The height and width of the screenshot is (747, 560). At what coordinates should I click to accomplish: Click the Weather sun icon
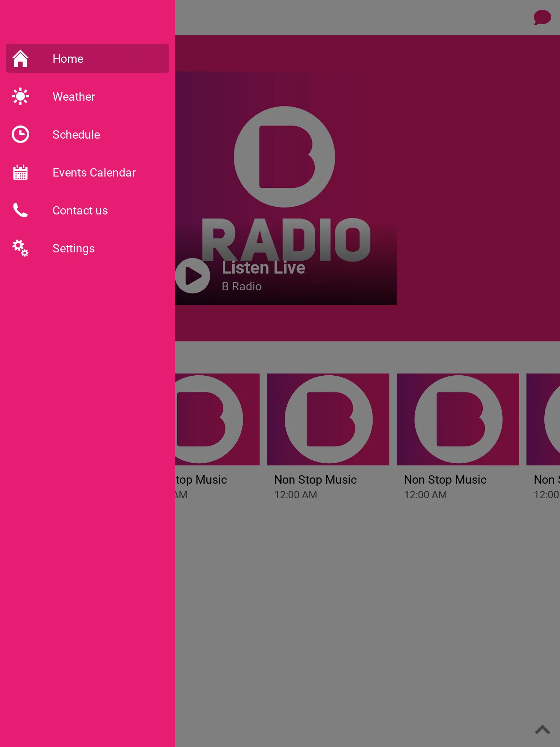(20, 97)
